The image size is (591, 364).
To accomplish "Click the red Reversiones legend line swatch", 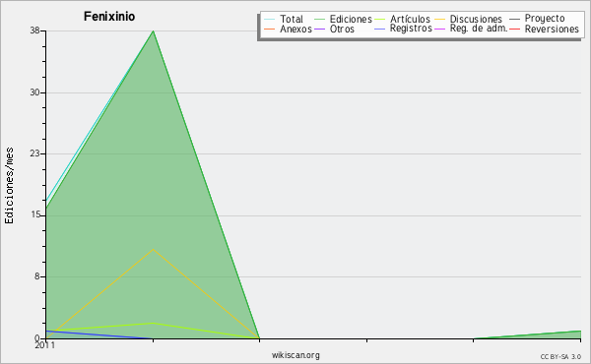I will coord(514,30).
